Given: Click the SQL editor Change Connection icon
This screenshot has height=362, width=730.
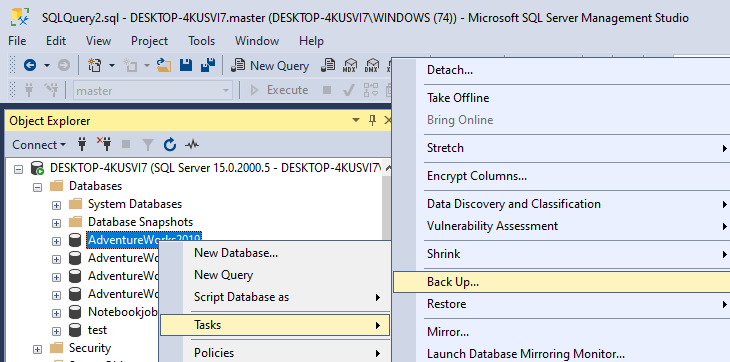Looking at the screenshot, I should (51, 90).
